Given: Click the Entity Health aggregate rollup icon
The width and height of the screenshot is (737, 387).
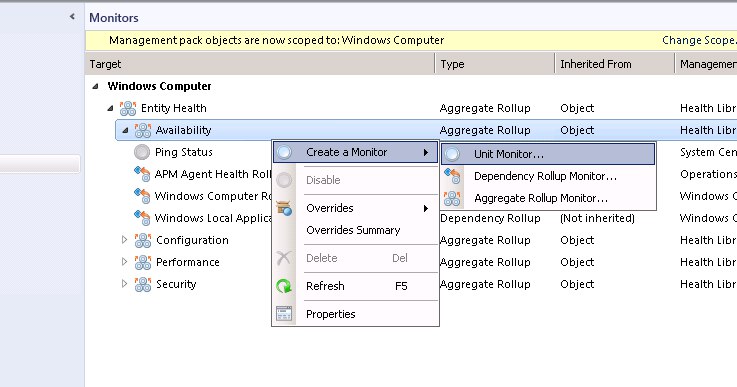Looking at the screenshot, I should click(128, 108).
